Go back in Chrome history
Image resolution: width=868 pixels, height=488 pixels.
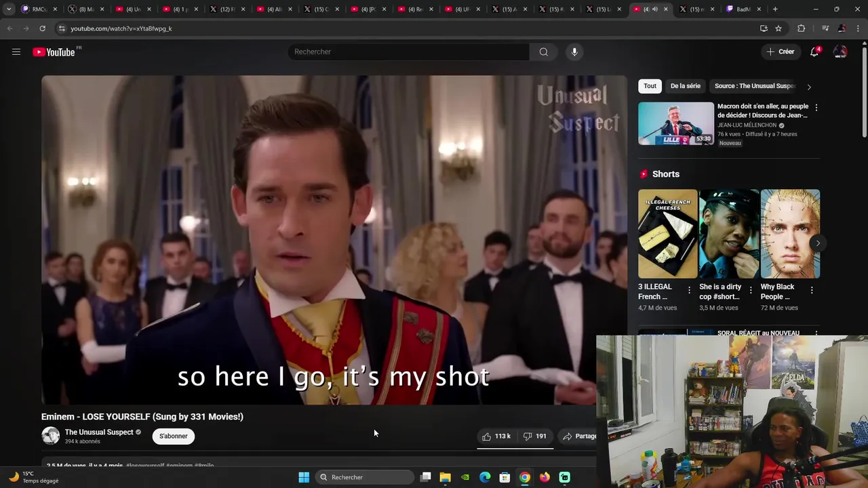pos(9,28)
